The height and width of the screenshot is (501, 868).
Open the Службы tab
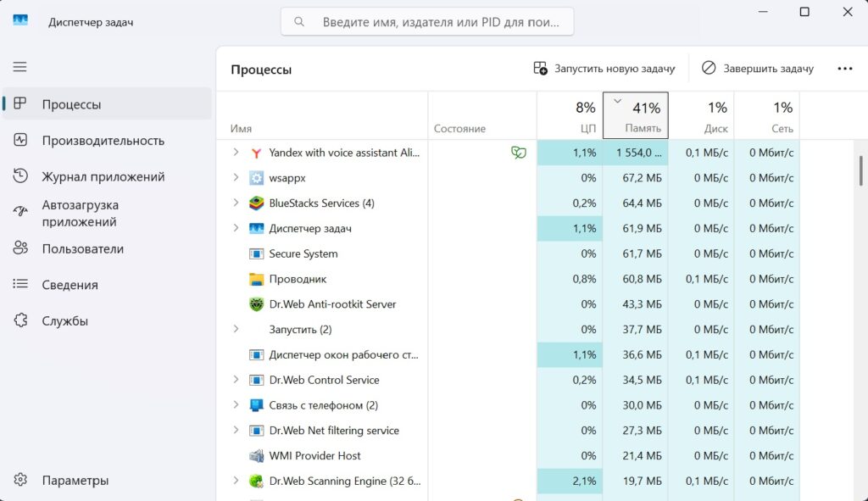(x=107, y=320)
